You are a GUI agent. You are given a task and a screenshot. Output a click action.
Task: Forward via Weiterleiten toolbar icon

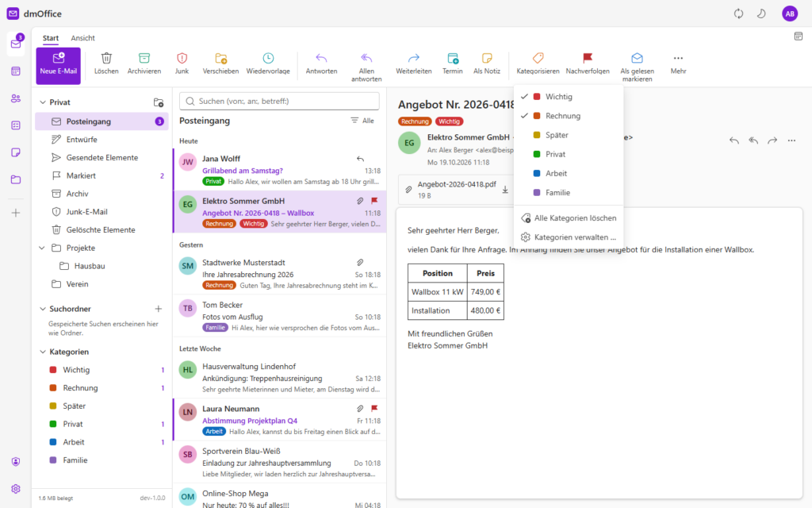point(413,63)
